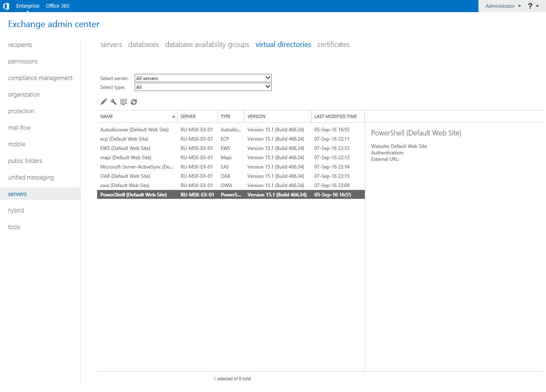The image size is (546, 392).
Task: Switch to Office 365 in top bar
Action: [x=57, y=6]
